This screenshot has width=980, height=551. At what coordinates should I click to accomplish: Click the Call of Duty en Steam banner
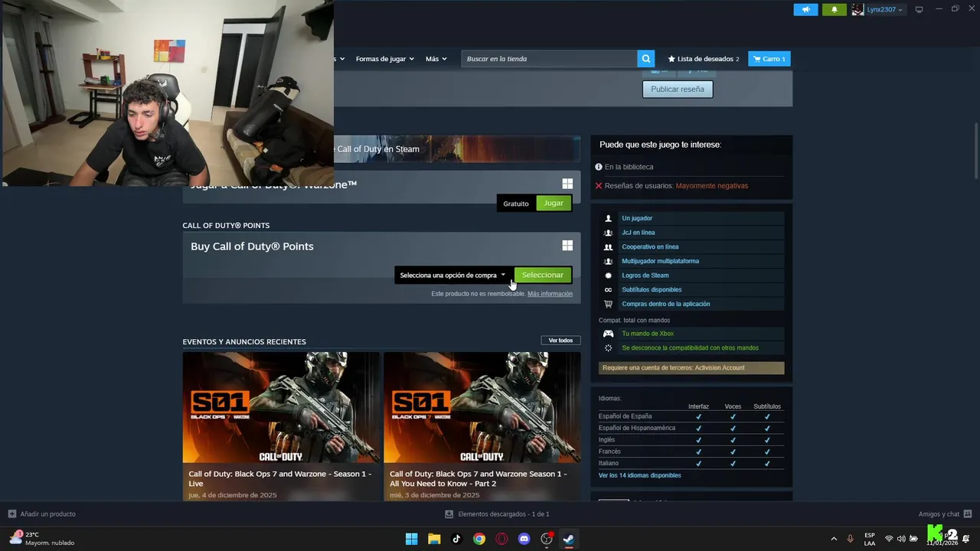(x=457, y=149)
